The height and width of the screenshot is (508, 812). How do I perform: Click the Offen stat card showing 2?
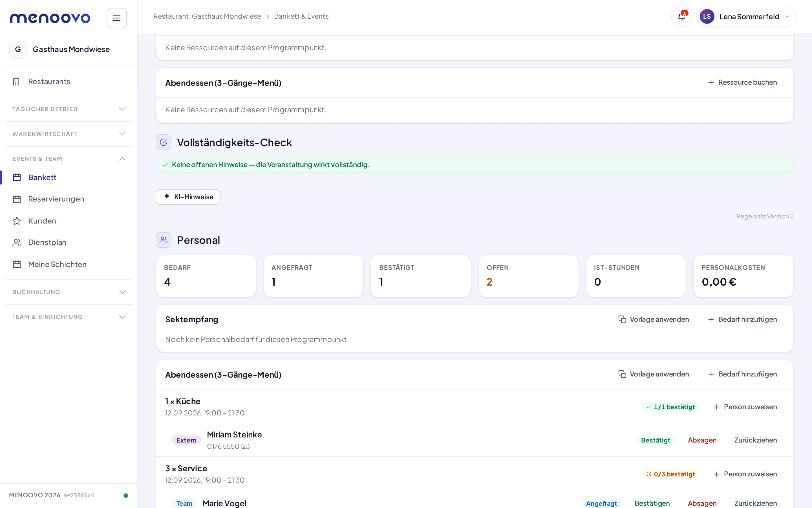pos(528,276)
